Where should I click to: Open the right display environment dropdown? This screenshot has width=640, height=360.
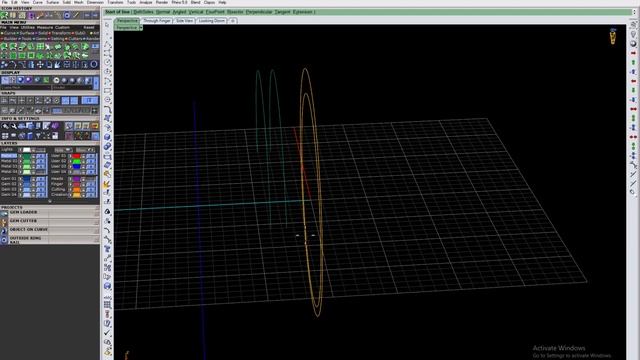72,87
